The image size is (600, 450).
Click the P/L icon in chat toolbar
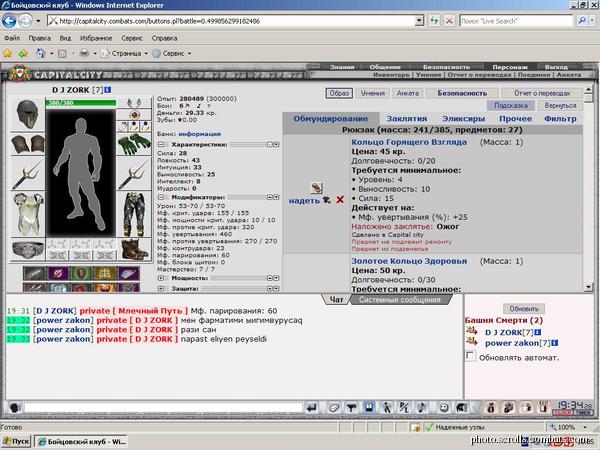coord(404,408)
